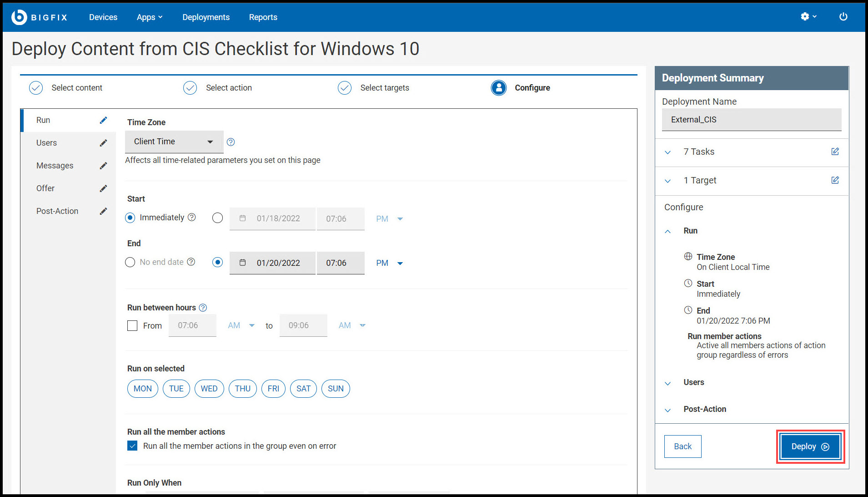Image resolution: width=868 pixels, height=497 pixels.
Task: Open the calendar picker for end date
Action: [243, 263]
